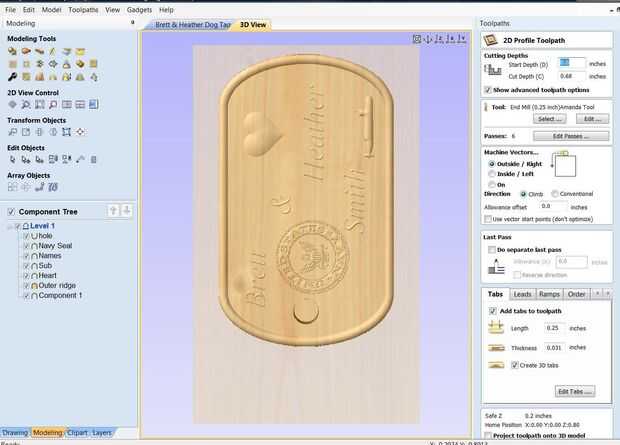Screen dimensions: 620x445
Task: Choose the Conventional direction radio button
Action: coord(555,194)
